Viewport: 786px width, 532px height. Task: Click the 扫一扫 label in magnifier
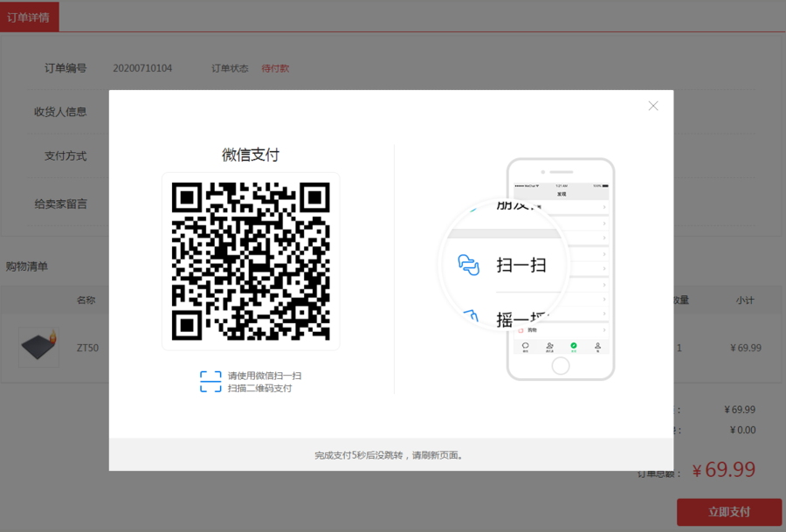521,265
